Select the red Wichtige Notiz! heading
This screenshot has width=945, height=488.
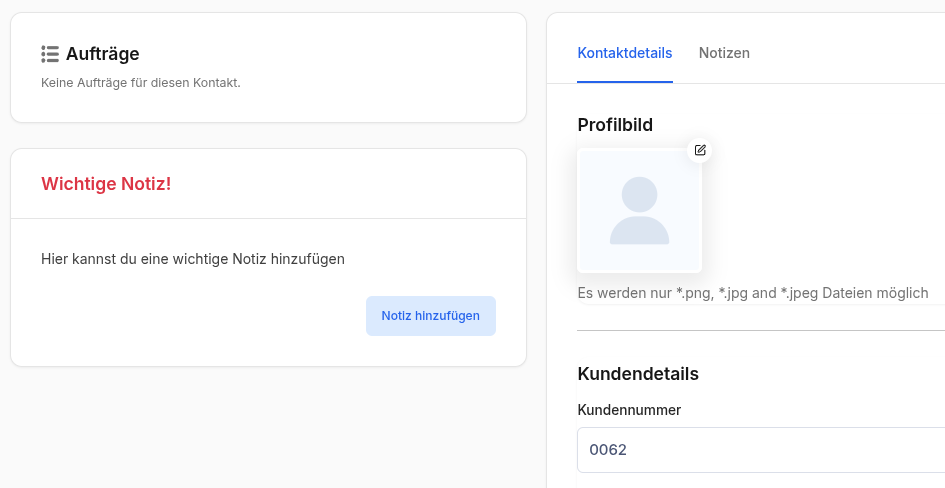coord(106,184)
